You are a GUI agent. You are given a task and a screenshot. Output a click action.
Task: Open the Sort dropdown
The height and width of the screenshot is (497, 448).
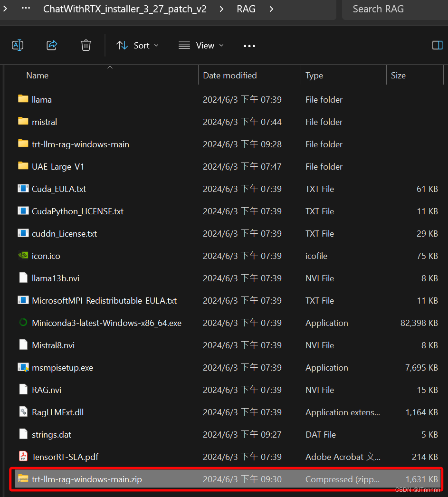click(137, 45)
